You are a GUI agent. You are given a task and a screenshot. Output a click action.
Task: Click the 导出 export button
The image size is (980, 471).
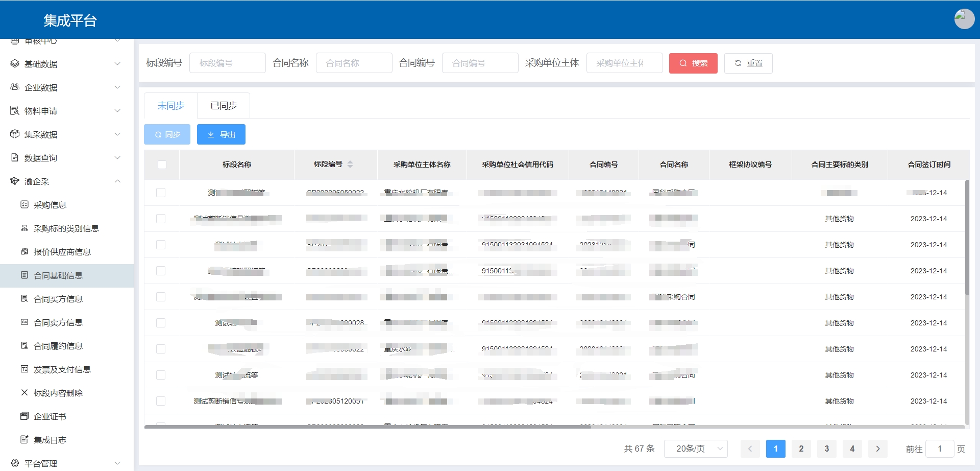tap(221, 134)
